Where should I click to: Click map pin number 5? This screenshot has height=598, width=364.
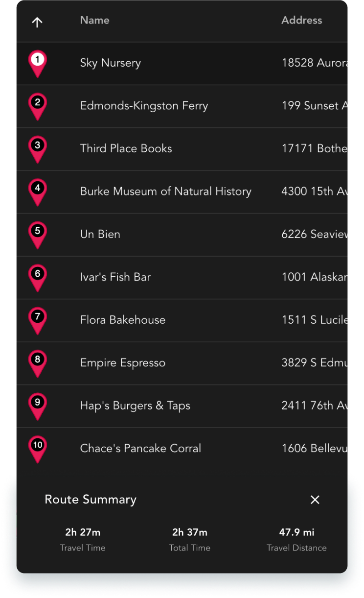pos(38,233)
